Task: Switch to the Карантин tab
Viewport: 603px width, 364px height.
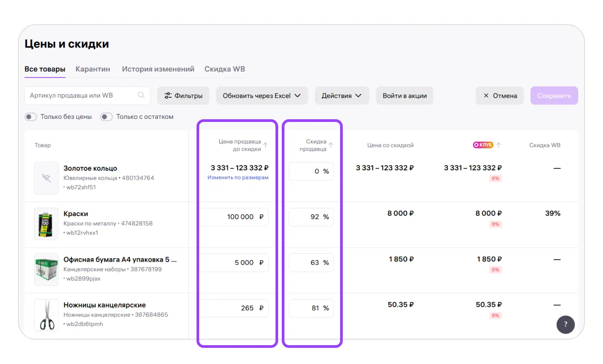Action: pos(93,69)
